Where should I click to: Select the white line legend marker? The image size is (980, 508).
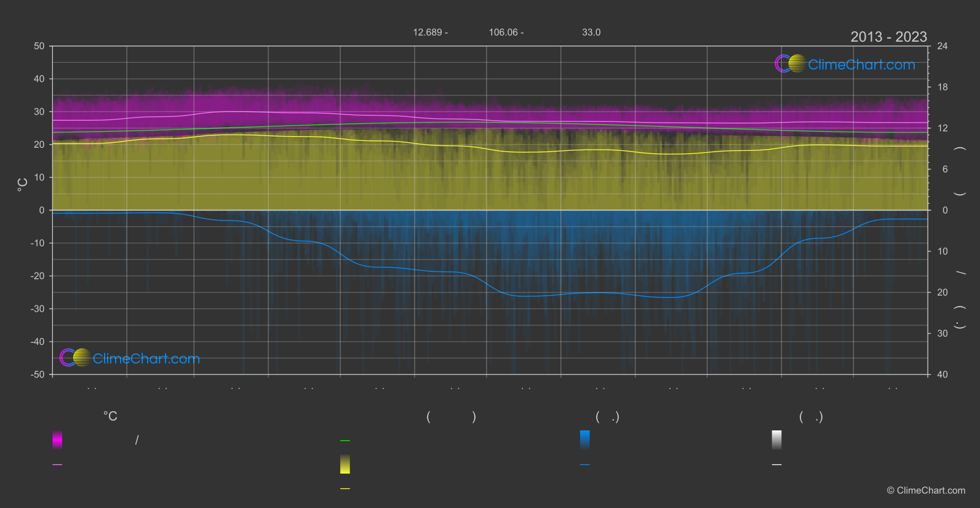777,465
